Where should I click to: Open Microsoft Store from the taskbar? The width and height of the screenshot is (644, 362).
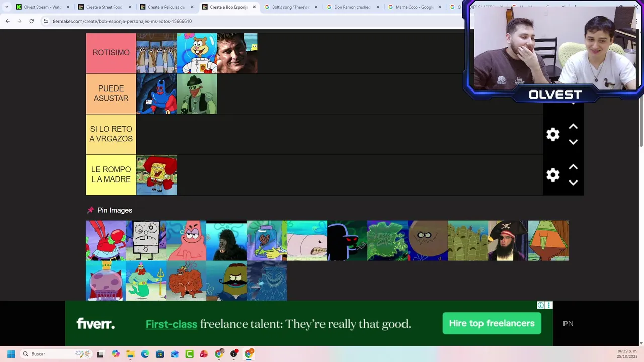click(159, 354)
